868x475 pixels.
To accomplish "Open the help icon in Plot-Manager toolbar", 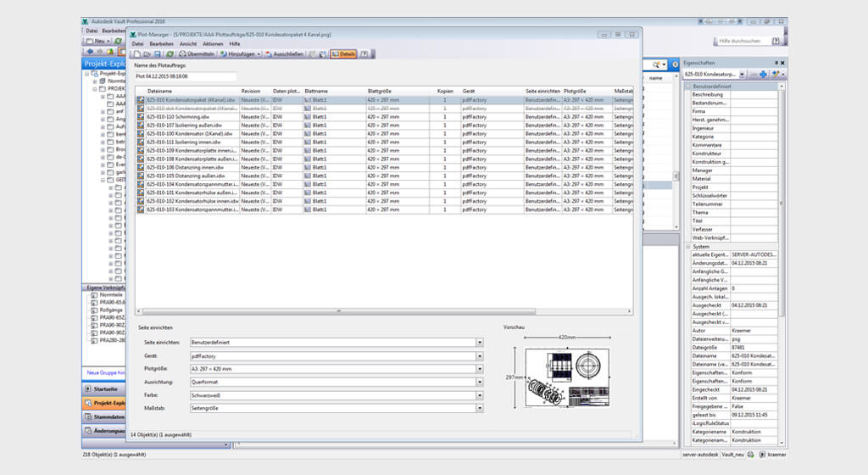I will (364, 53).
